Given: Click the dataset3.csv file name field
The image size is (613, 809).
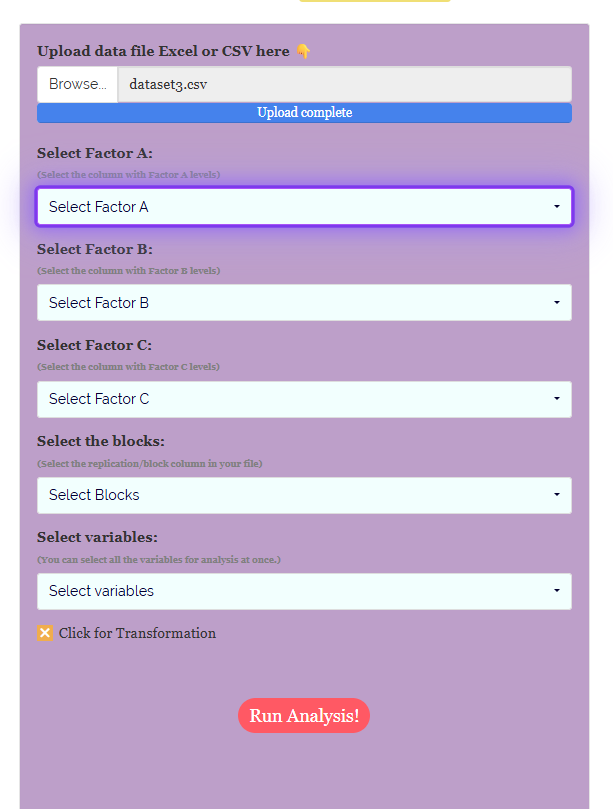Looking at the screenshot, I should point(345,84).
